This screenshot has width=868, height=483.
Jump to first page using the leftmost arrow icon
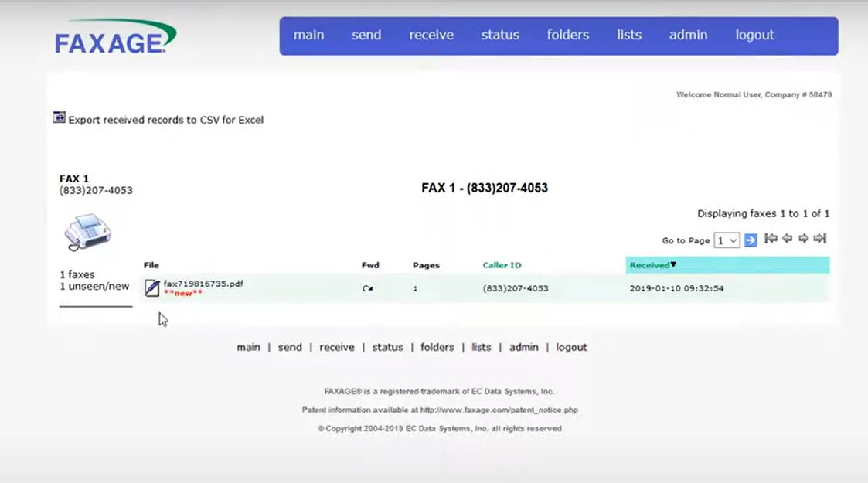point(770,238)
